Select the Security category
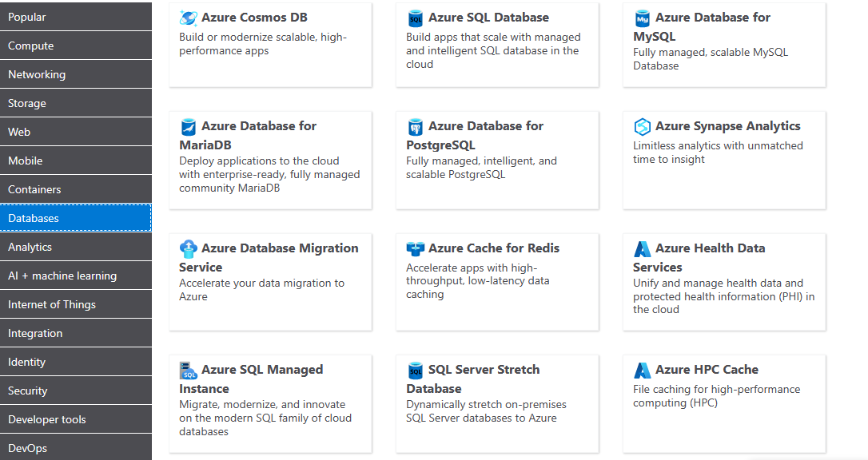The image size is (868, 460). 76,391
